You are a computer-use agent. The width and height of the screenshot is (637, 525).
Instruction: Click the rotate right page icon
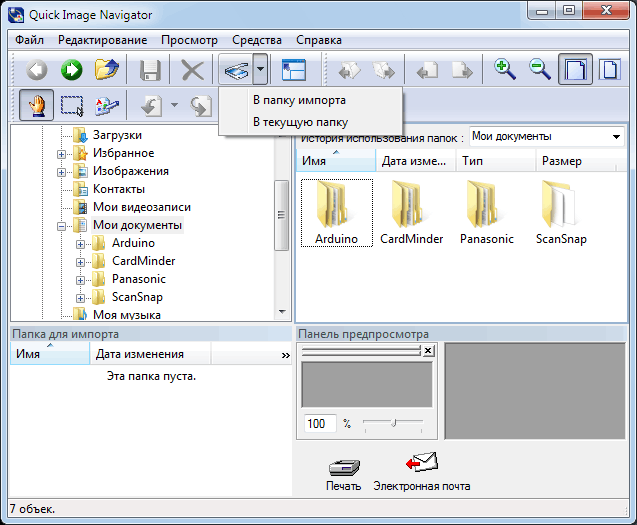click(x=462, y=70)
